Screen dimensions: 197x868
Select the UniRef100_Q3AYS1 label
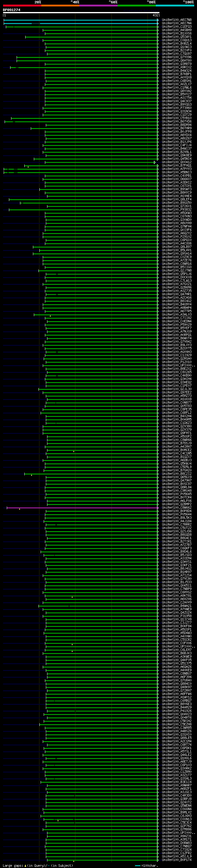(177, 562)
